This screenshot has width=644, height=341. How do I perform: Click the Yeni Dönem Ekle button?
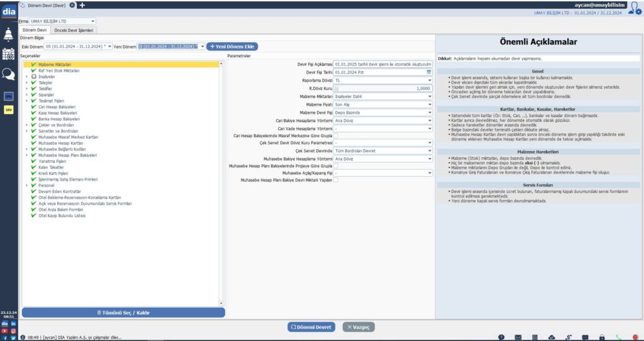(x=232, y=47)
